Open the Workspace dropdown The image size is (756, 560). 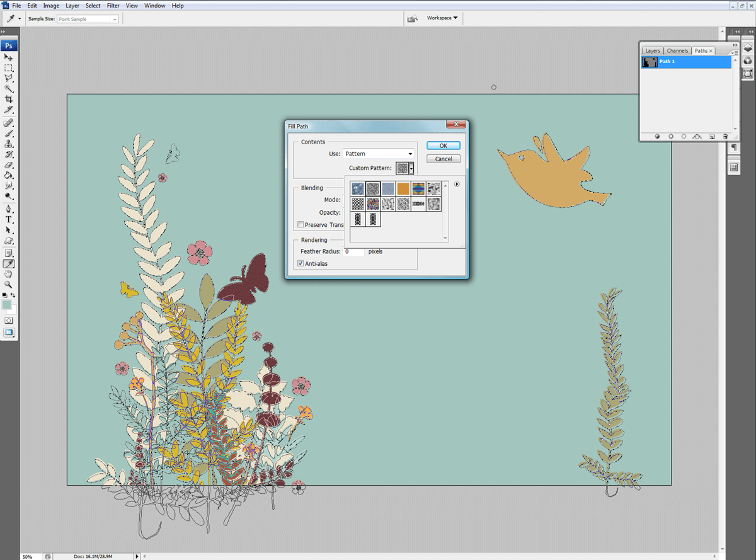pos(442,18)
